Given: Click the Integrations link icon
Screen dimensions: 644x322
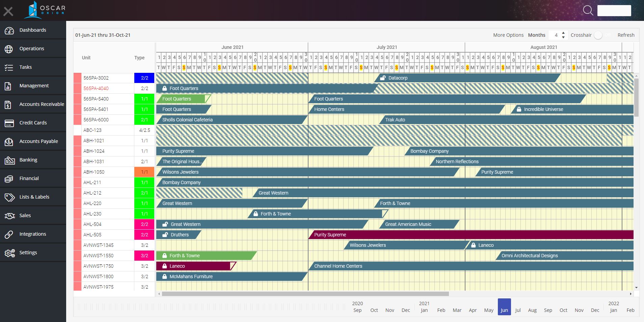Looking at the screenshot, I should tap(9, 234).
